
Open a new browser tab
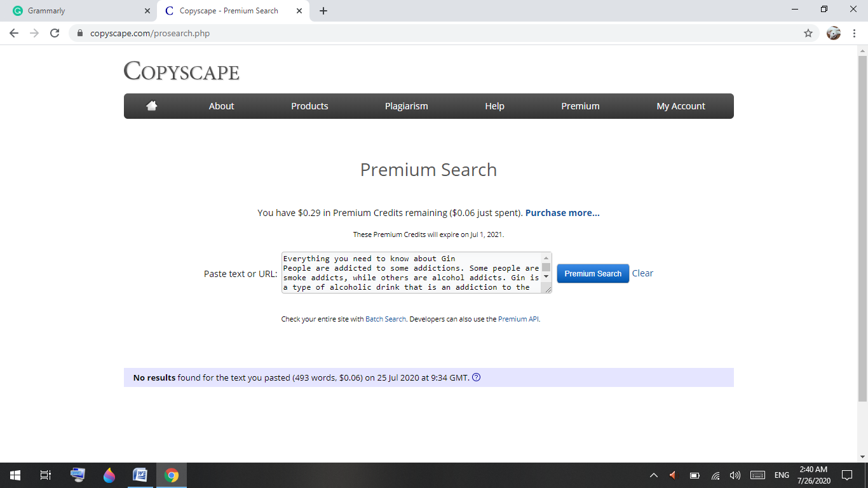click(x=323, y=11)
